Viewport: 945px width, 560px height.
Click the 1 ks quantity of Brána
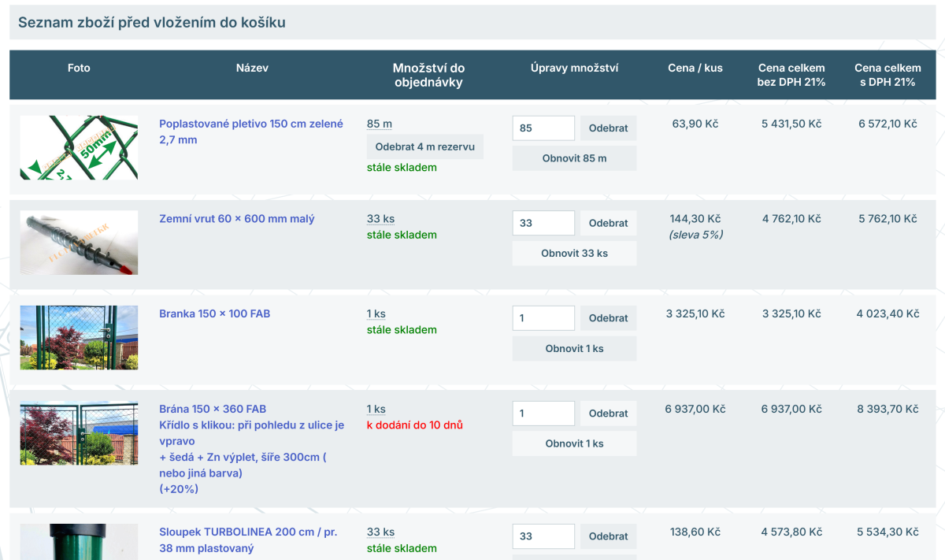point(376,409)
